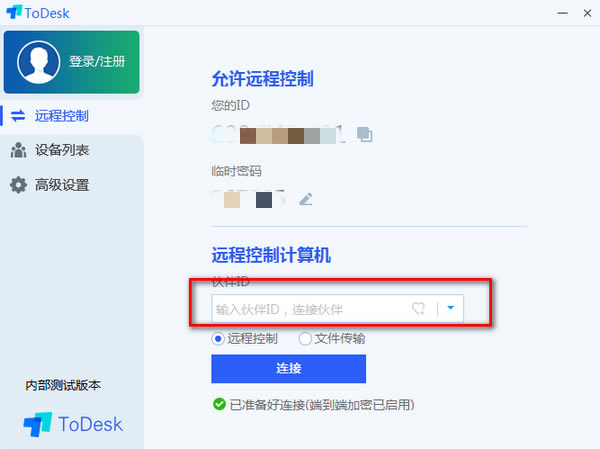600x449 pixels.
Task: Click the device list people icon
Action: point(18,150)
